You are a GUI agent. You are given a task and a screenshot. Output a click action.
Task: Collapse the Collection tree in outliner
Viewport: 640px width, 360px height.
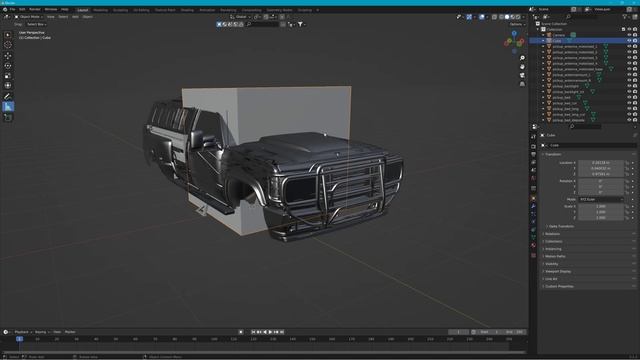(x=538, y=29)
